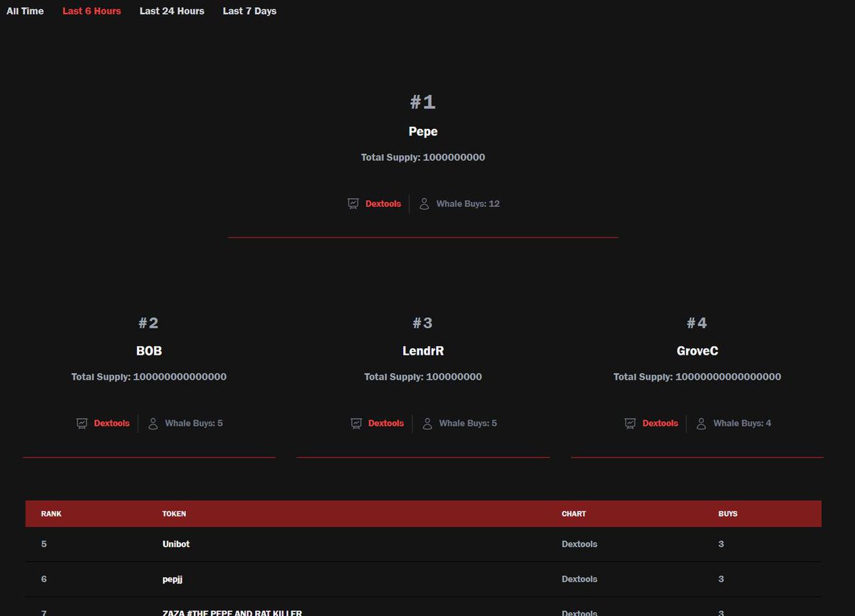Click the BOB token name

149,351
